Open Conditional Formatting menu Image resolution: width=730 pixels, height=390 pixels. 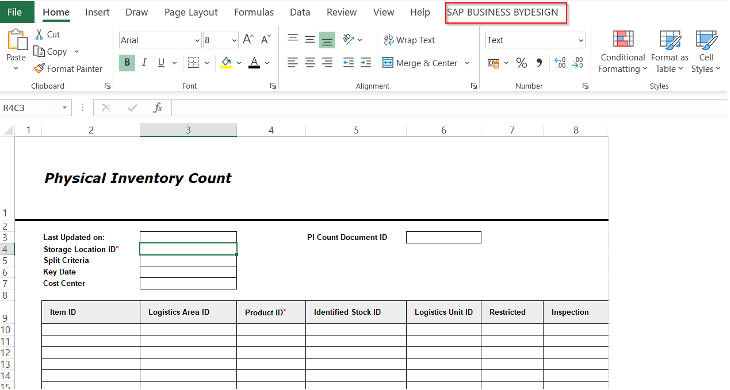[622, 51]
